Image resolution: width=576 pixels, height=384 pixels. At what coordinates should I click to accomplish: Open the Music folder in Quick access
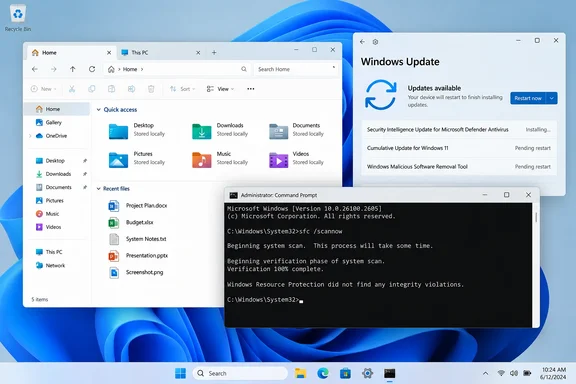pyautogui.click(x=220, y=159)
